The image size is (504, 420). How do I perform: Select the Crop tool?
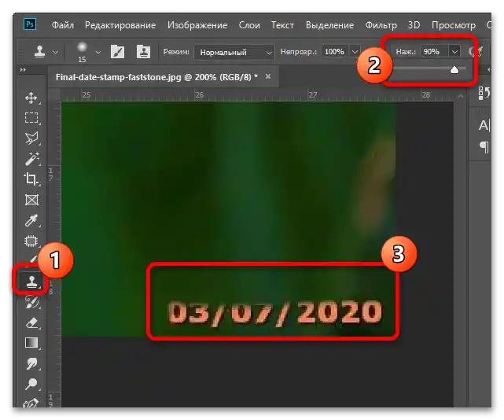31,179
